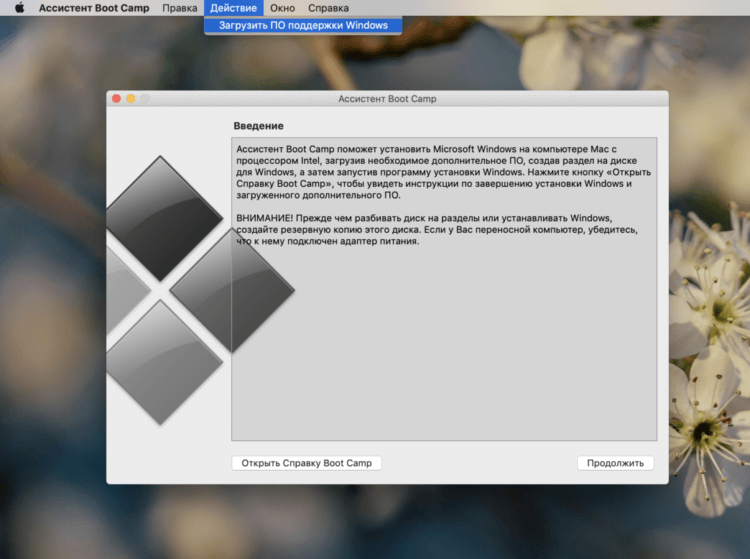Viewport: 750px width, 559px height.
Task: Open the Apple menu
Action: (x=20, y=8)
